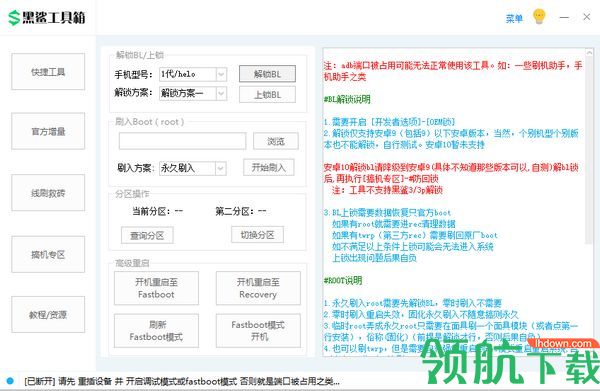The width and height of the screenshot is (600, 391).
Task: Open the 菜单 menu
Action: (x=514, y=18)
